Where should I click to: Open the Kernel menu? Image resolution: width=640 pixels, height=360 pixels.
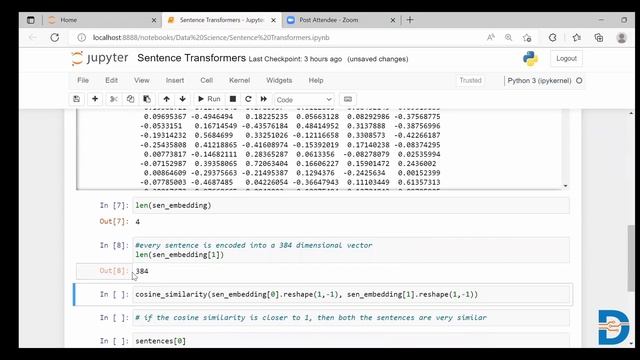point(239,80)
